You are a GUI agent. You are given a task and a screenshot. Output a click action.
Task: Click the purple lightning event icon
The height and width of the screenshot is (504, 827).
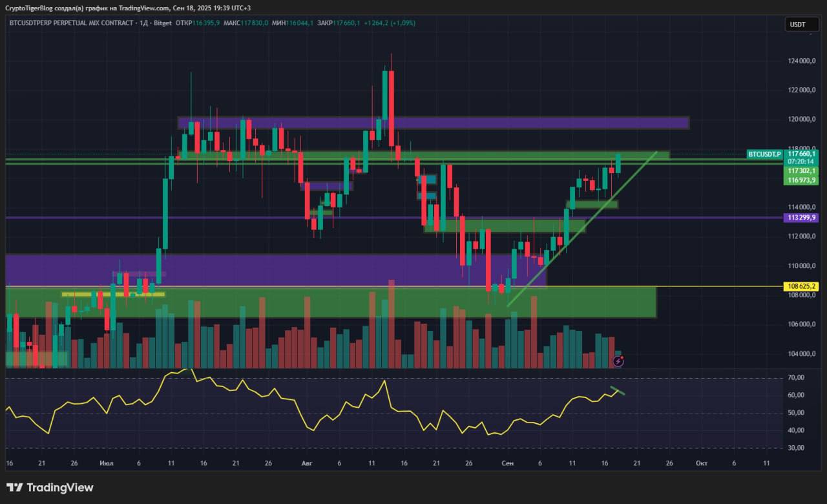click(x=618, y=361)
